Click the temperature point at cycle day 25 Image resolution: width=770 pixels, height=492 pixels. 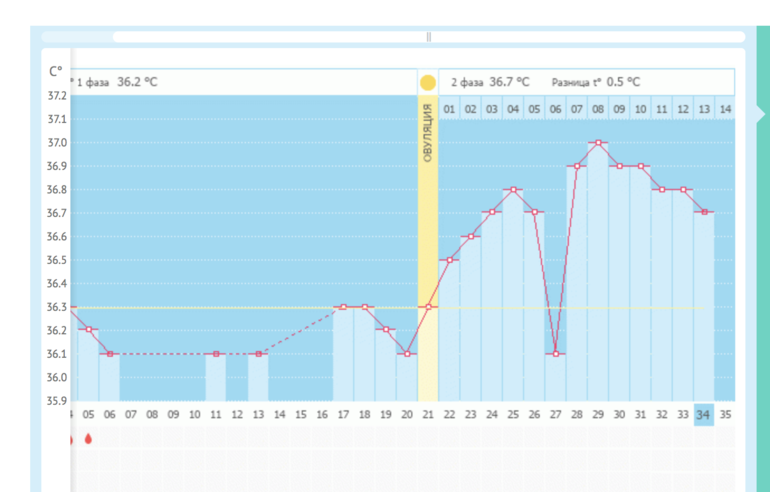point(513,190)
